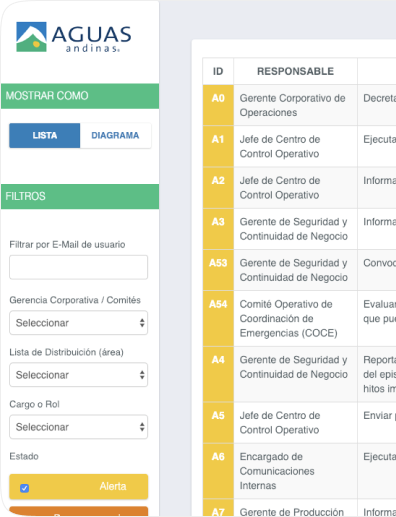Image resolution: width=396 pixels, height=517 pixels.
Task: Switch to the DIAGRAMA view
Action: [115, 135]
